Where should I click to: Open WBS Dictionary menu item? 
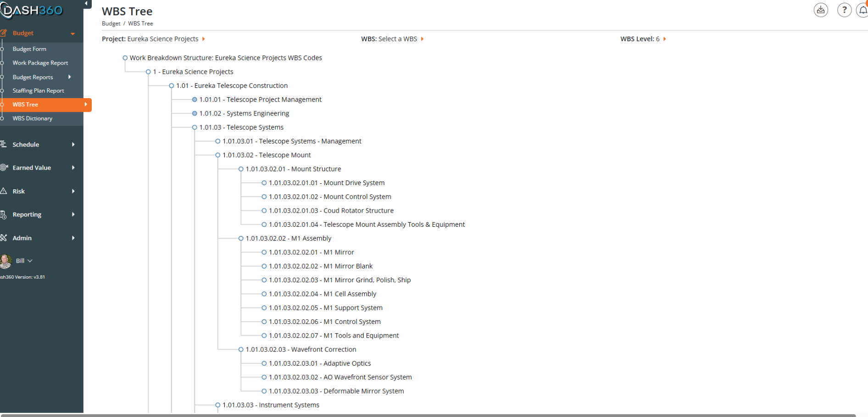click(33, 119)
